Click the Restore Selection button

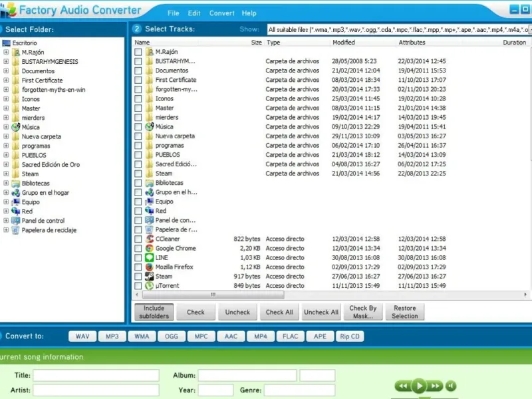click(405, 312)
